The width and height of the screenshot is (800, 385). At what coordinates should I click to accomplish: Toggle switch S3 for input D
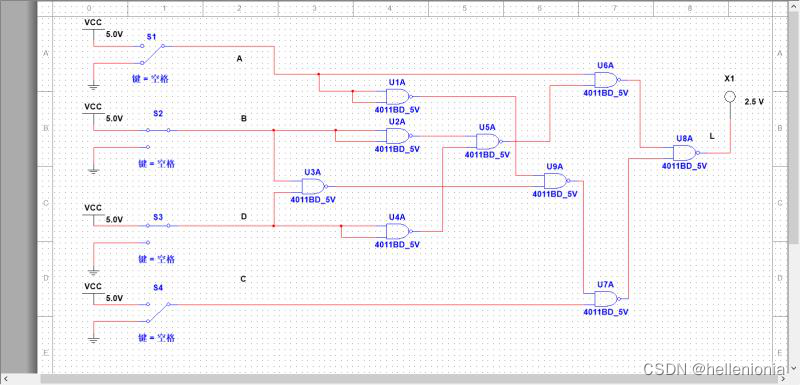click(158, 234)
